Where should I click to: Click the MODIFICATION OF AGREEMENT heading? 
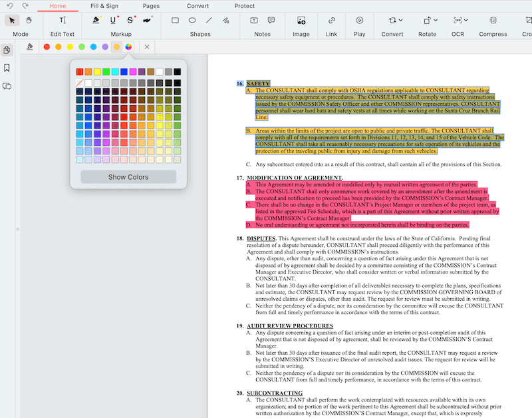pyautogui.click(x=295, y=178)
